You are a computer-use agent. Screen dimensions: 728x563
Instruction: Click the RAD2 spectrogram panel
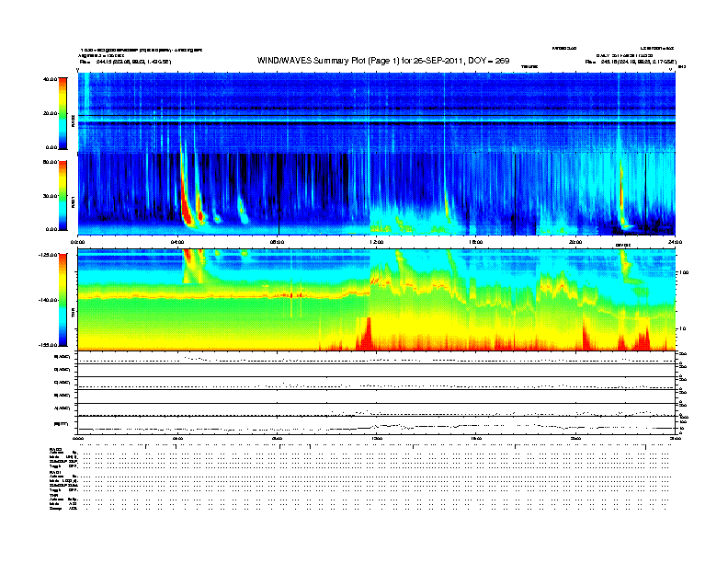(377, 112)
